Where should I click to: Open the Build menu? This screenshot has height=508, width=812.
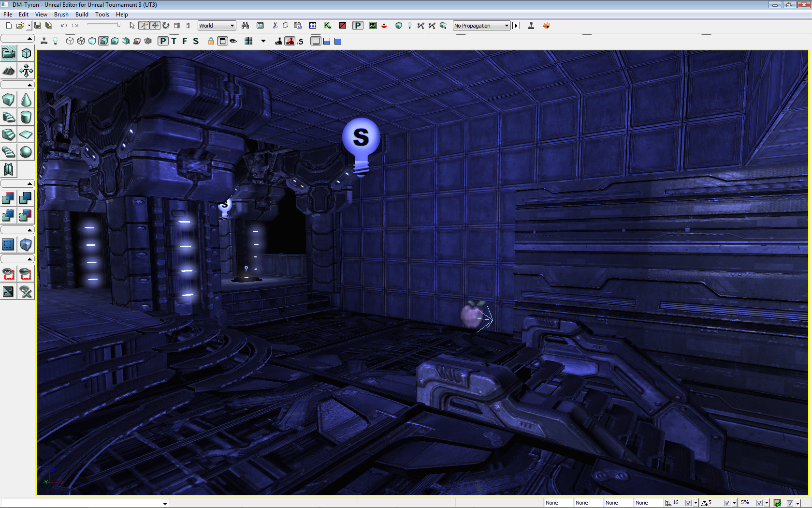(82, 15)
